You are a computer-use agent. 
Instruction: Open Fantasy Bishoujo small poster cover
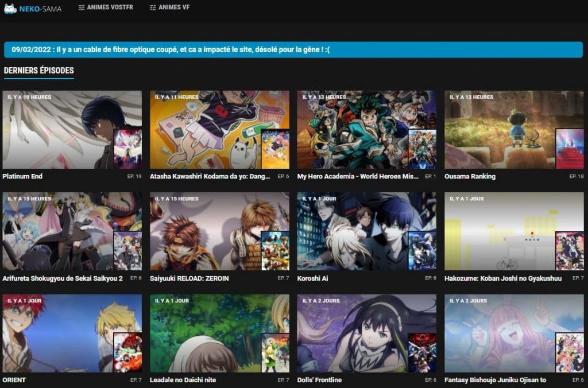(570, 353)
